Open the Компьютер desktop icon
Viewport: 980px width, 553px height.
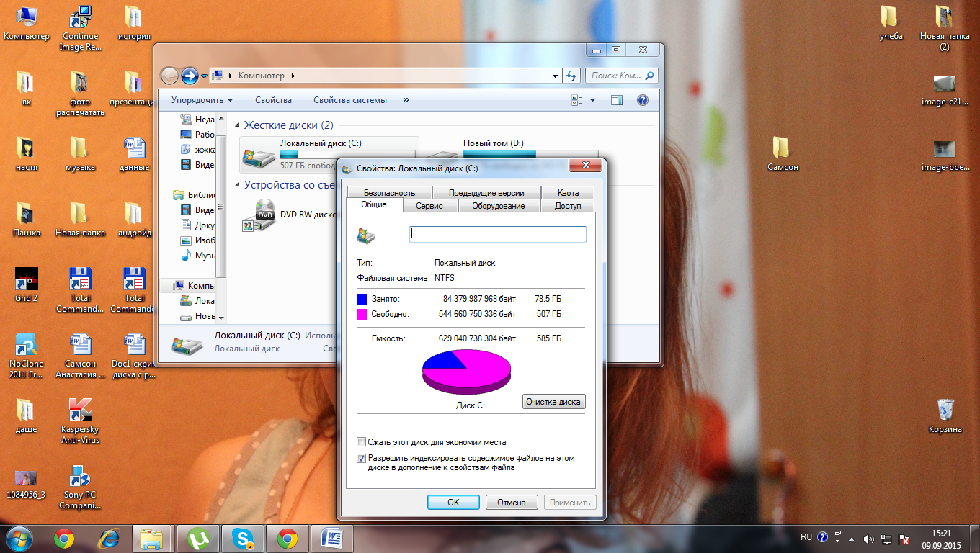[x=27, y=23]
